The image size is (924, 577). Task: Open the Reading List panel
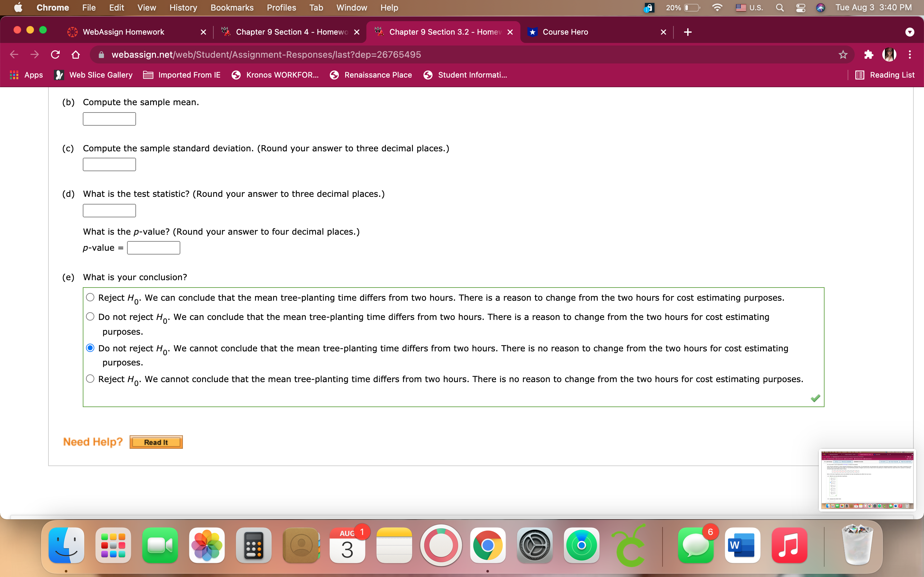tap(886, 75)
